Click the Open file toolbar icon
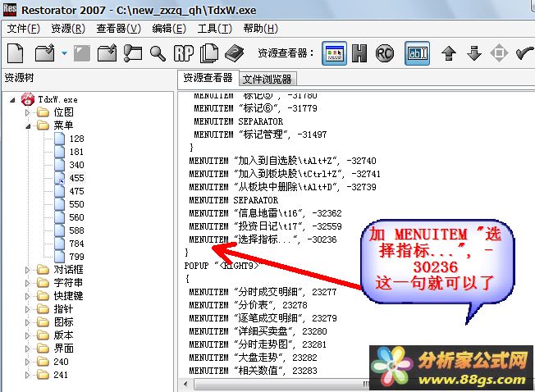 click(44, 53)
